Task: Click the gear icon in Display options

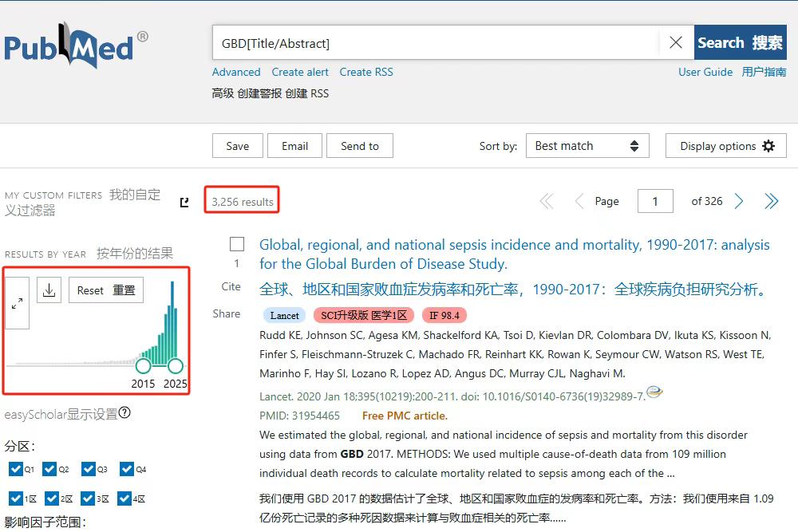Action: point(768,146)
